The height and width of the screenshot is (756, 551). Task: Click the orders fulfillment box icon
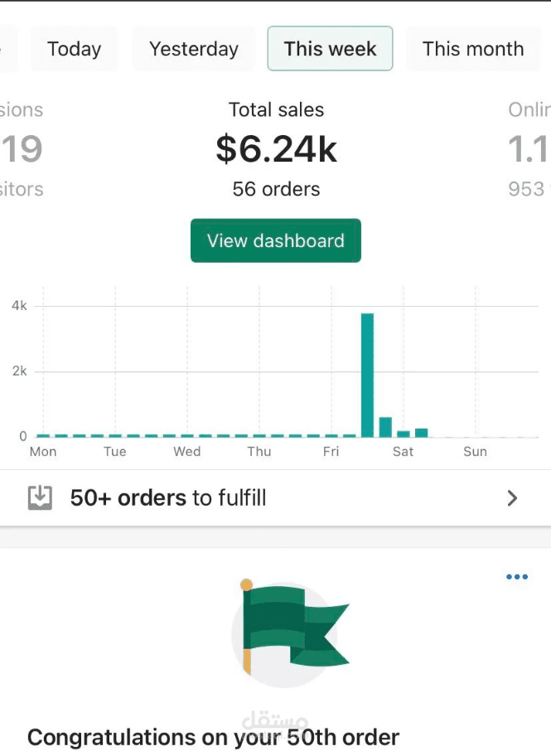coord(40,497)
